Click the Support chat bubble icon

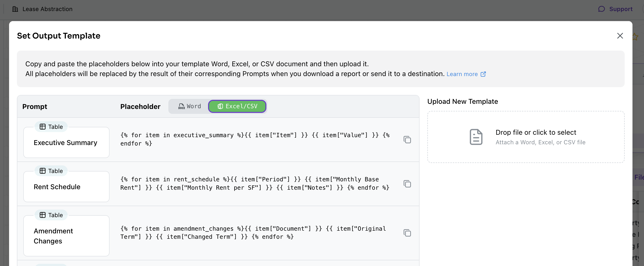pyautogui.click(x=601, y=9)
